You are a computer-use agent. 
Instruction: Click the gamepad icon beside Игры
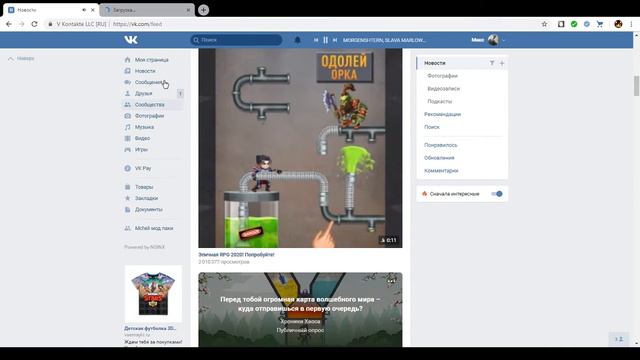(127, 149)
